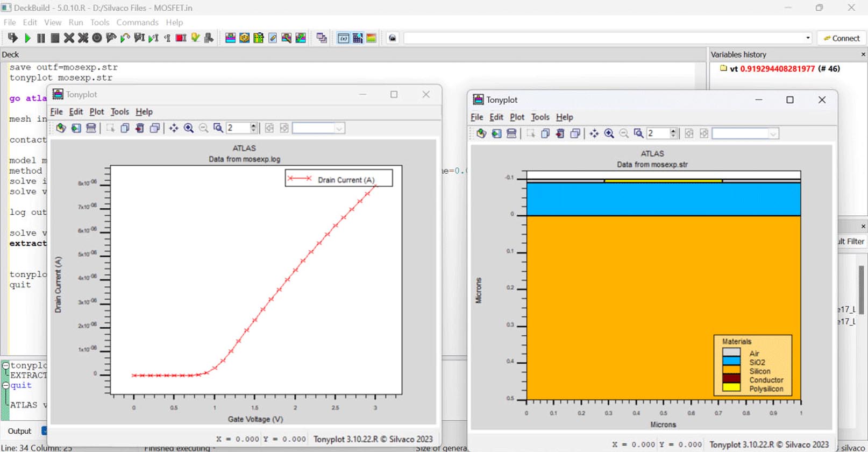Click the Pause icon in DeckBuild toolbar

coord(41,38)
